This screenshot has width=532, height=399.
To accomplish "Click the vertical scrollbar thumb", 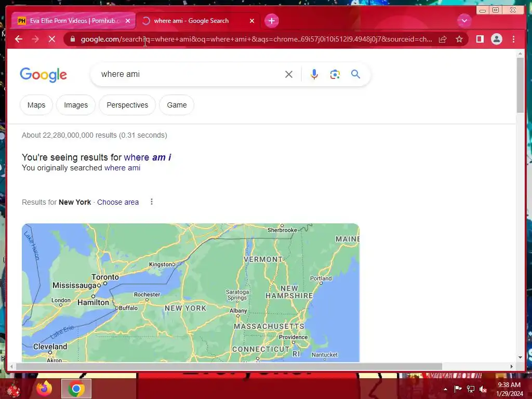I will [x=520, y=85].
